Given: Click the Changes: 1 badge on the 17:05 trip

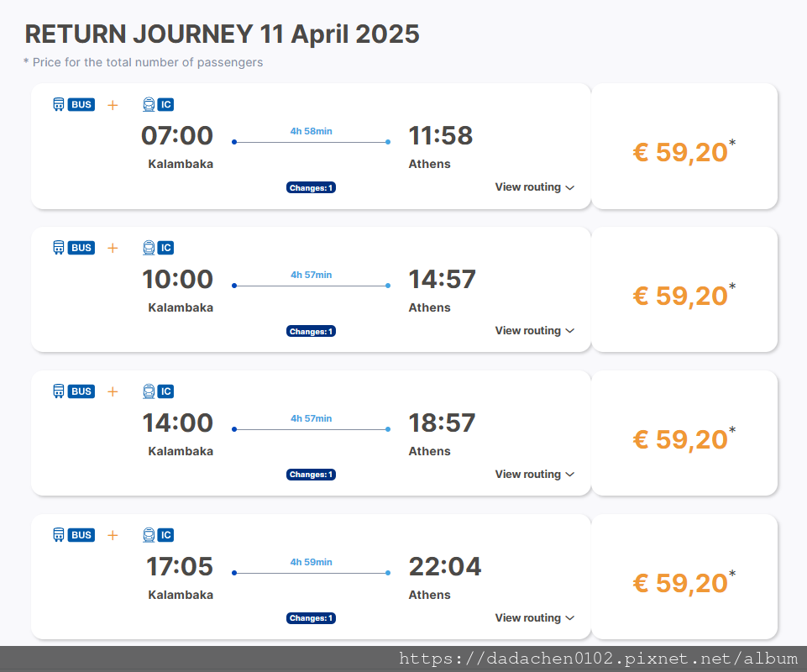Looking at the screenshot, I should [x=311, y=618].
